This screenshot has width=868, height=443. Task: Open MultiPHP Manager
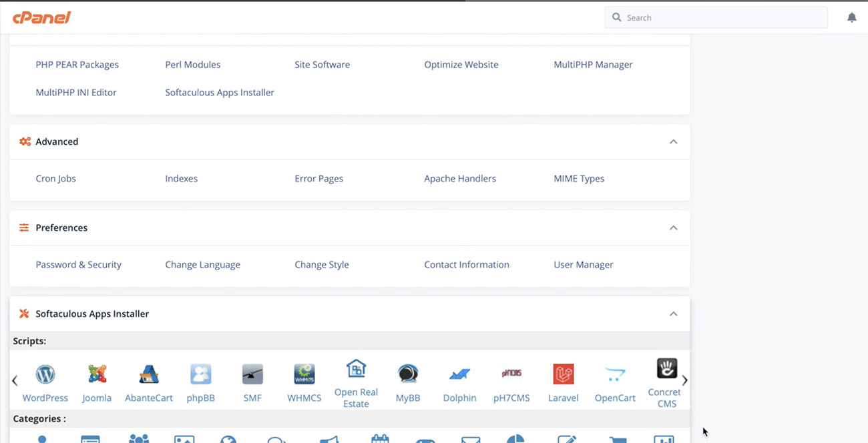[593, 65]
